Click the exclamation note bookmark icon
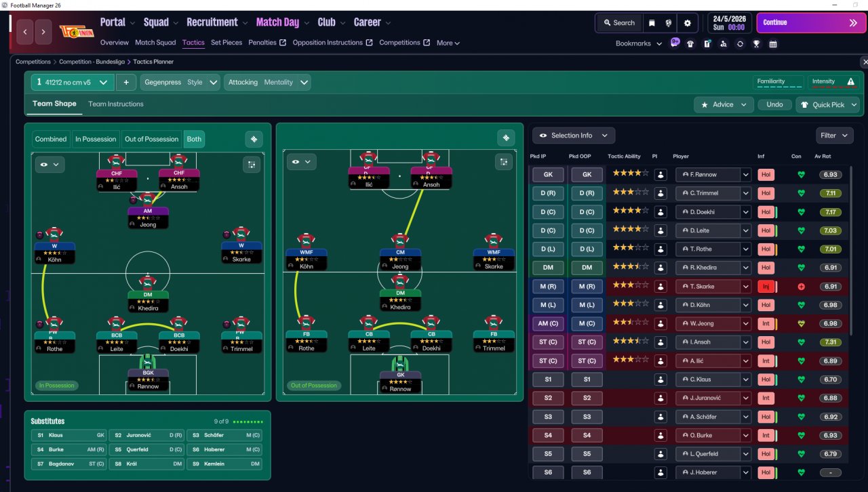This screenshot has width=868, height=492. (x=707, y=44)
